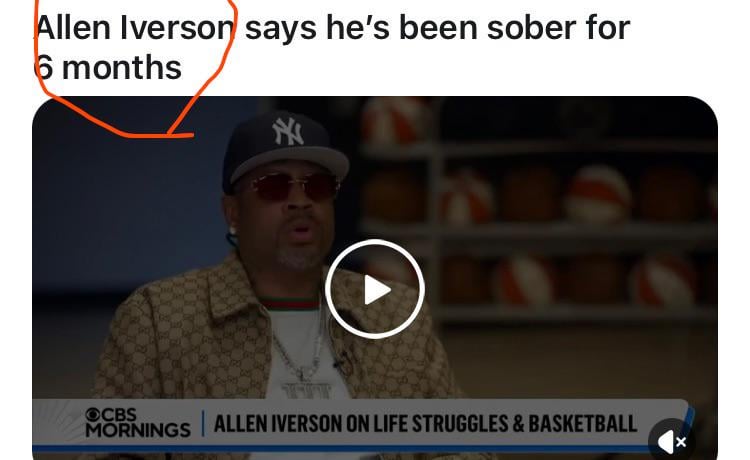Image resolution: width=750 pixels, height=460 pixels.
Task: Click the CBS eye logo icon
Action: 92,414
